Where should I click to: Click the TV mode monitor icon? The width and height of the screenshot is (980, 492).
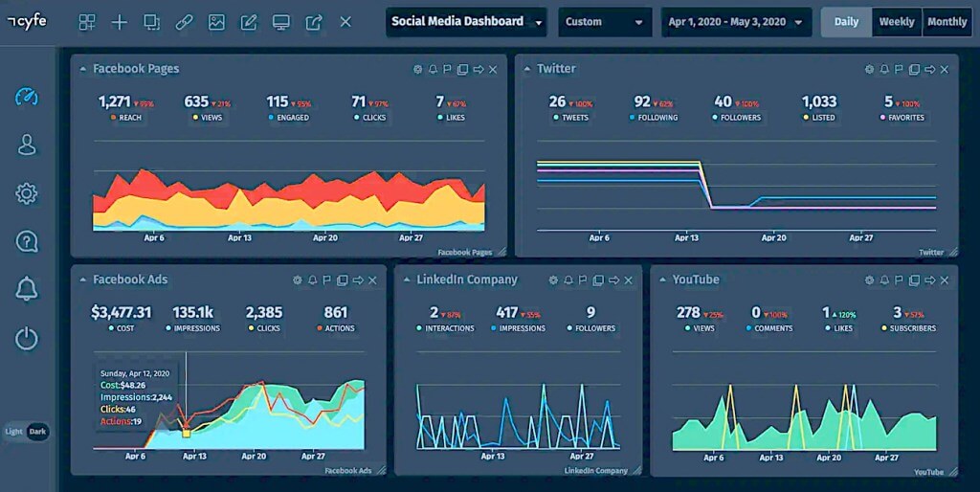click(281, 23)
